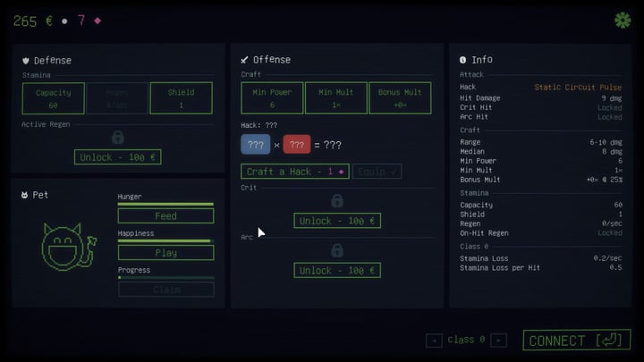Upgrade the Min Power stat
The height and width of the screenshot is (362, 644).
[x=272, y=98]
